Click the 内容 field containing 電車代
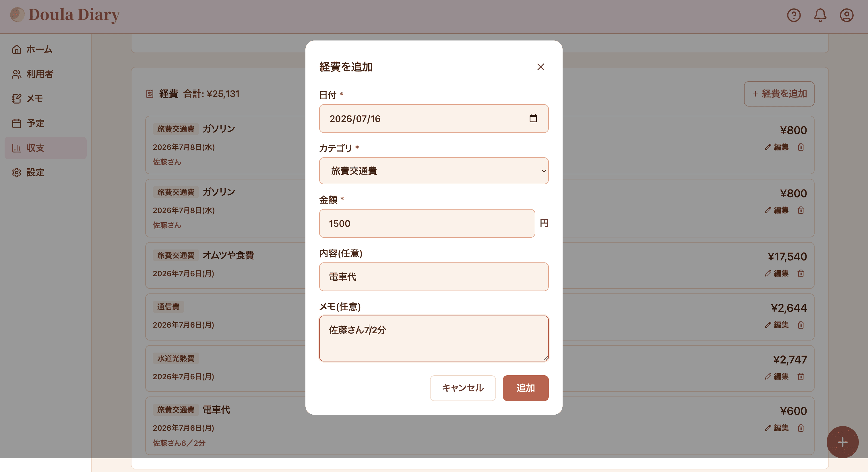 pos(434,277)
